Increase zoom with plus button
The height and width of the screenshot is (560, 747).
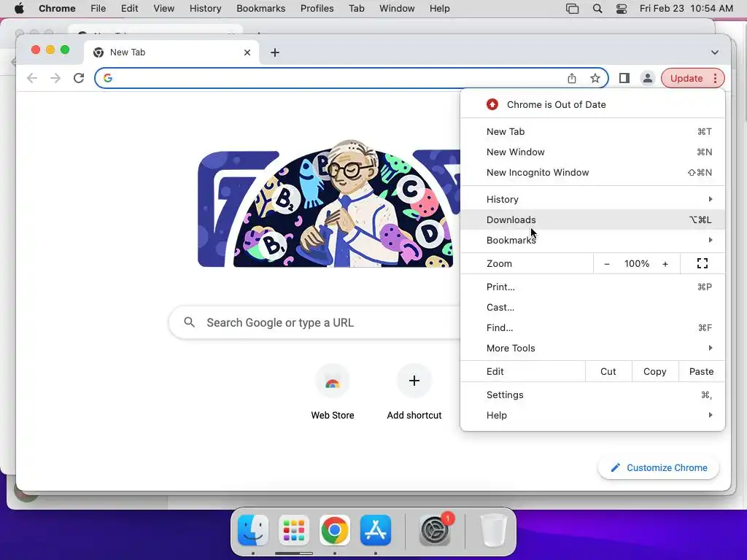tap(665, 264)
